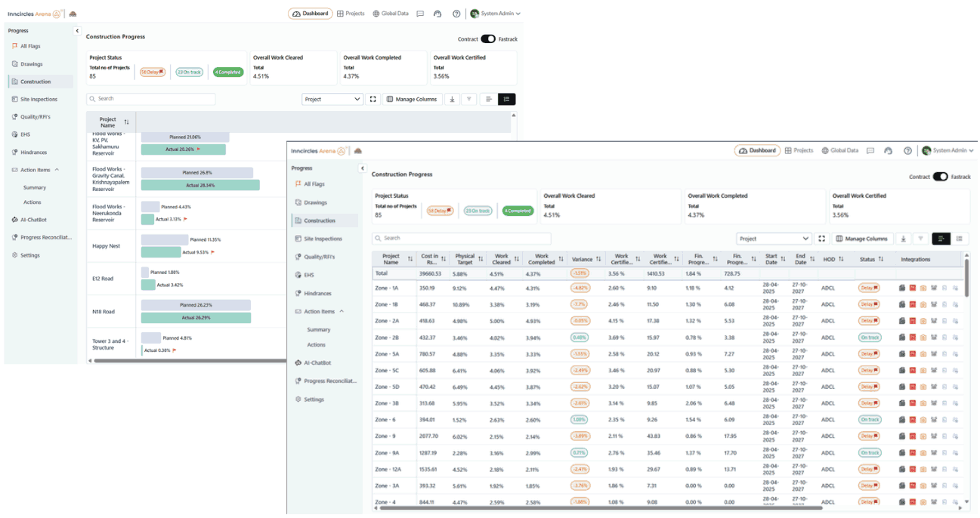Click the filter funnel icon in the chart view toolbar
980x518 pixels.
(x=469, y=100)
